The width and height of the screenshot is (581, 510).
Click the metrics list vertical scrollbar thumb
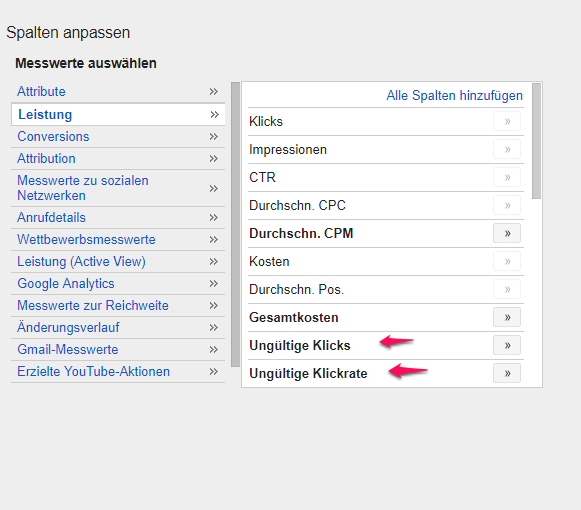[x=536, y=141]
